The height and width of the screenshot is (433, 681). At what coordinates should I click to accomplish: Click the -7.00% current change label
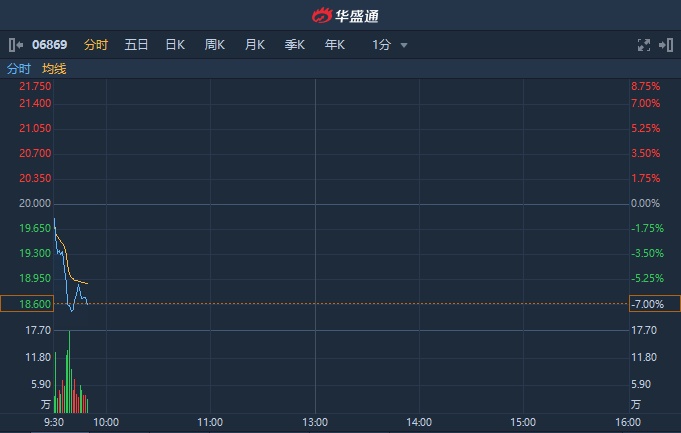point(655,304)
